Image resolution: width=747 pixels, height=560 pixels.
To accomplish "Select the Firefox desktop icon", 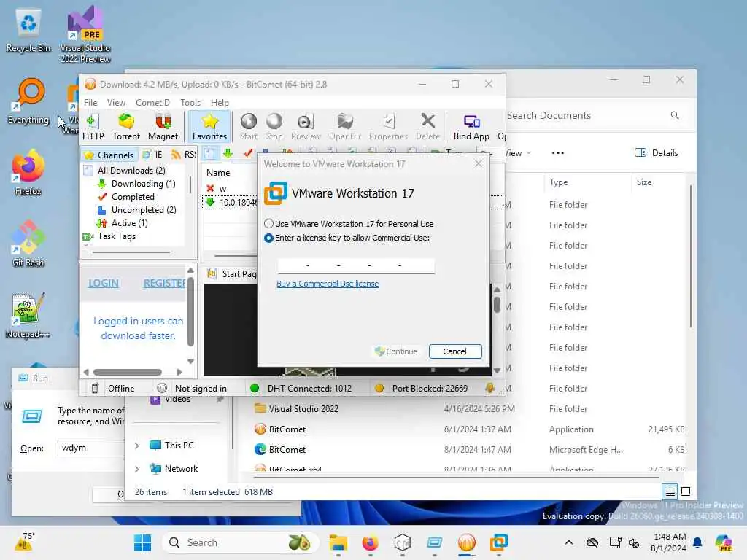I will 28,172.
